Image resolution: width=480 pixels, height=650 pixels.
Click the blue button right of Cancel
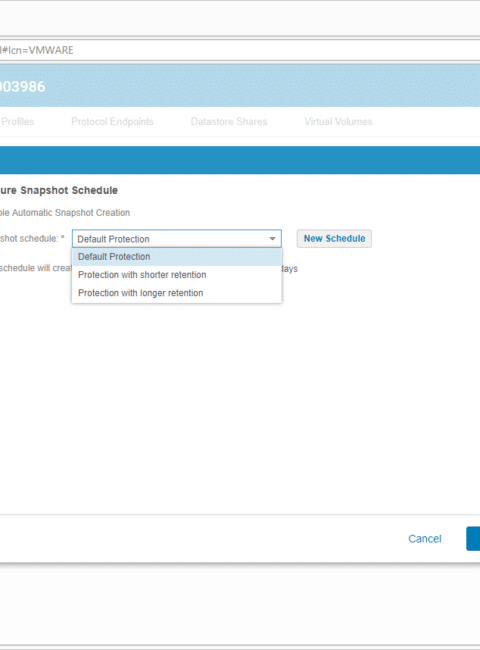click(x=473, y=538)
